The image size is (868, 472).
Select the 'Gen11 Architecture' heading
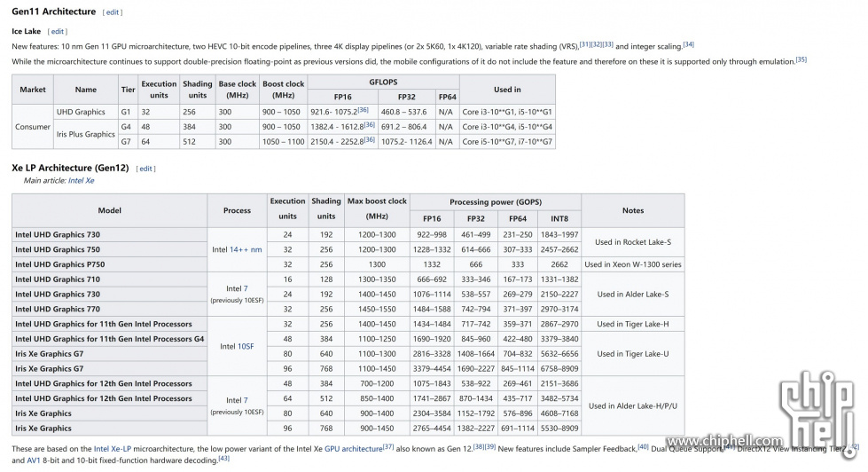click(54, 12)
